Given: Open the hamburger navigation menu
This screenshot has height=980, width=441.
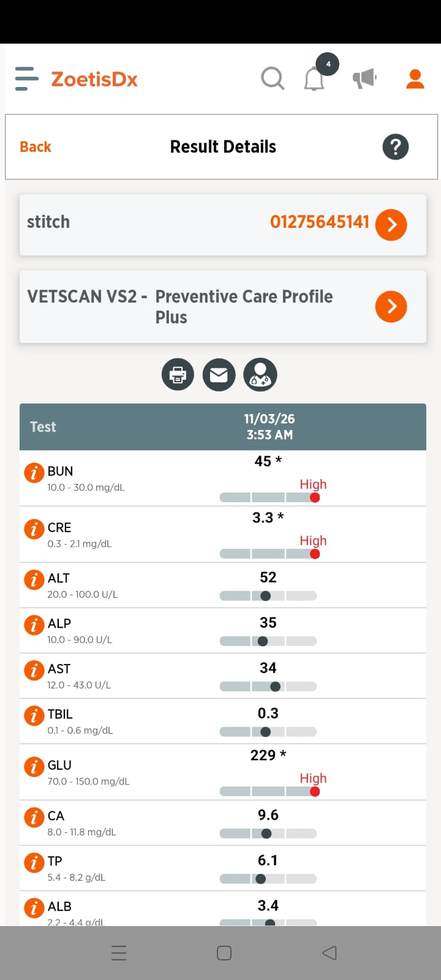Looking at the screenshot, I should click(26, 79).
